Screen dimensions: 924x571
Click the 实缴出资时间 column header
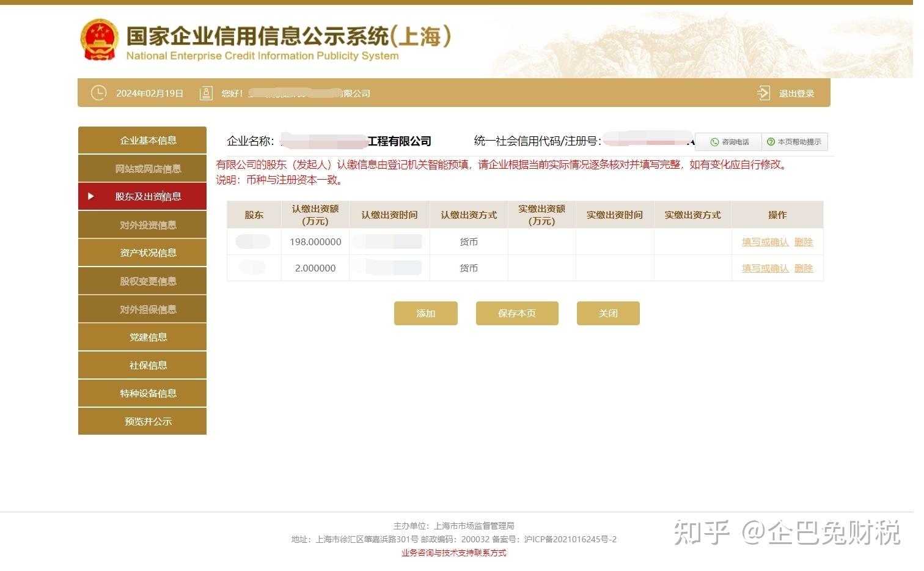[x=615, y=215]
